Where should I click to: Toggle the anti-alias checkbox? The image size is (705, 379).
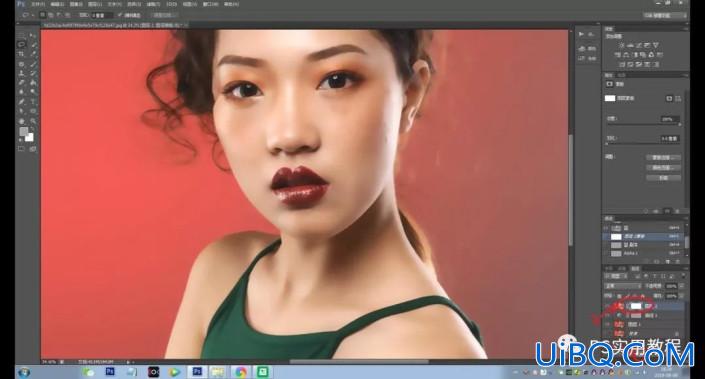click(120, 15)
